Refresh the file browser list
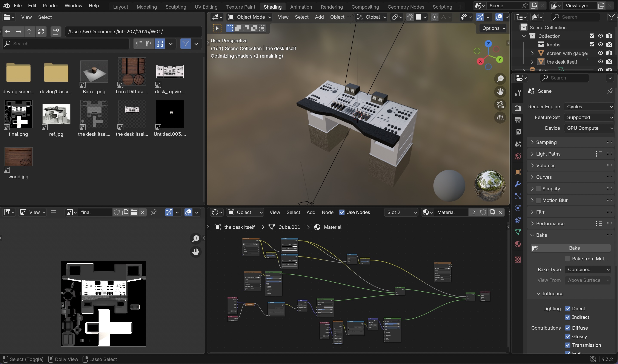This screenshot has width=618, height=364. click(41, 32)
